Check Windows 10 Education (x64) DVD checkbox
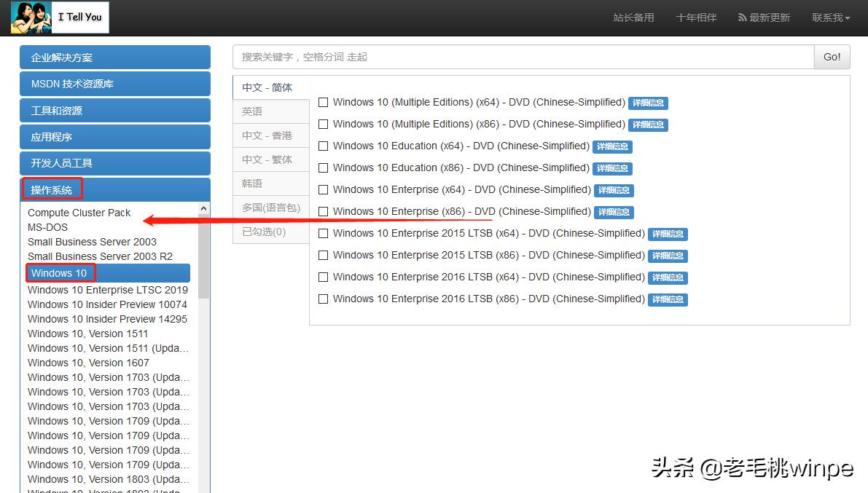 (x=324, y=146)
